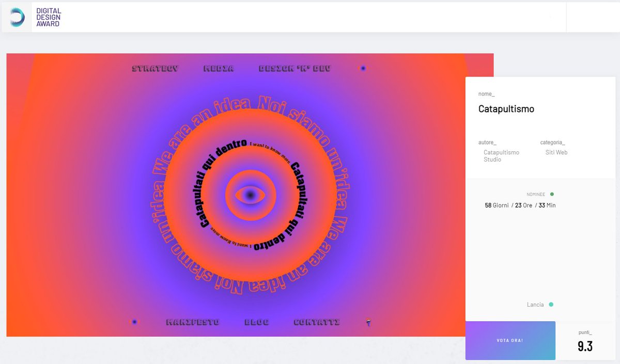Open MANIFESTO in the bottom menu

[193, 322]
